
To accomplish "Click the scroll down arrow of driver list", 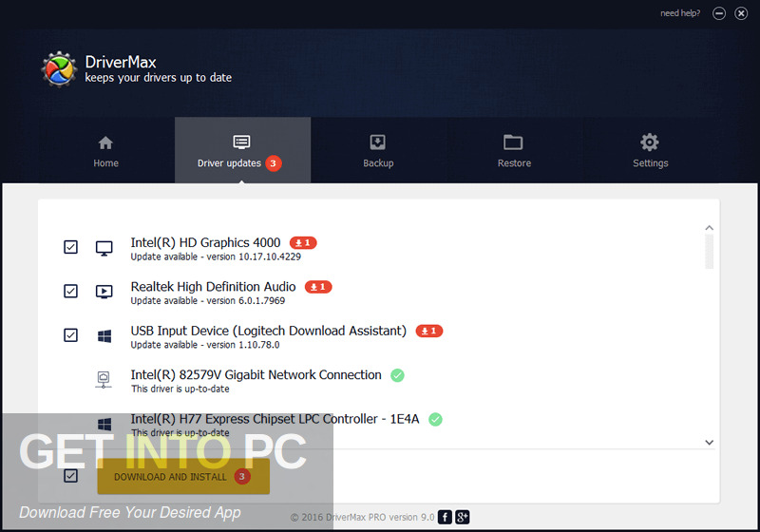I will pyautogui.click(x=709, y=443).
